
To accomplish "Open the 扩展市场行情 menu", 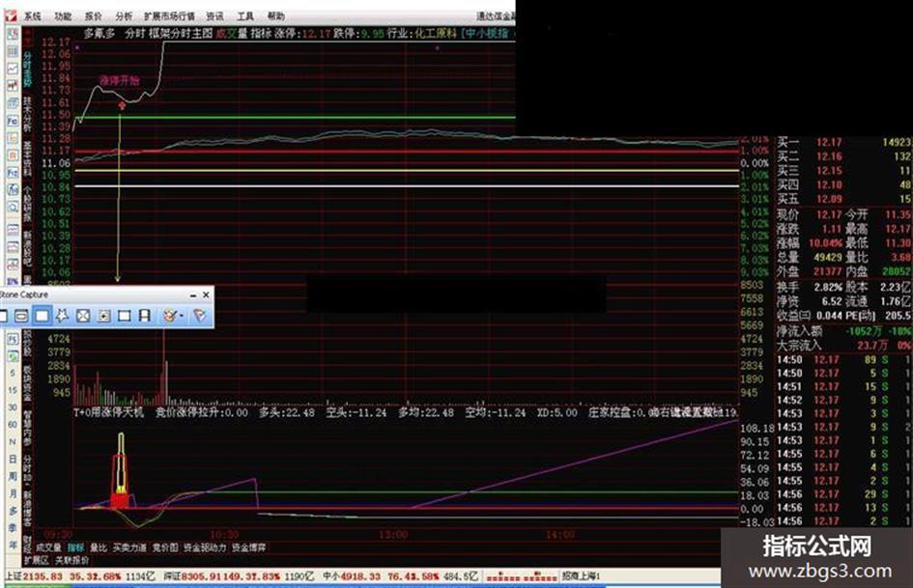I will coord(169,16).
